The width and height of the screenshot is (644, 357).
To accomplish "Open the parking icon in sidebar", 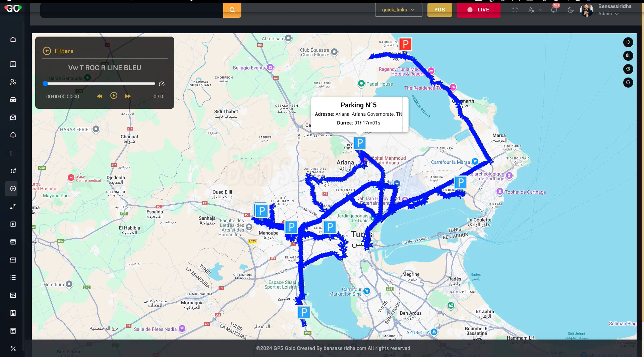I will point(13,224).
